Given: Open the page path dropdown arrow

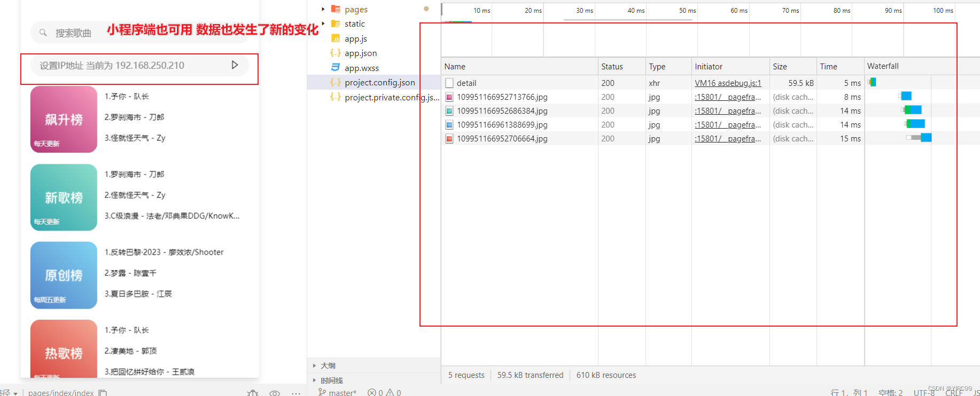Looking at the screenshot, I should [x=15, y=393].
